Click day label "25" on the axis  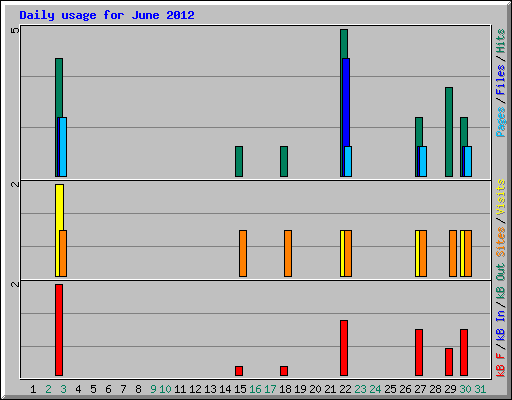tap(390, 389)
